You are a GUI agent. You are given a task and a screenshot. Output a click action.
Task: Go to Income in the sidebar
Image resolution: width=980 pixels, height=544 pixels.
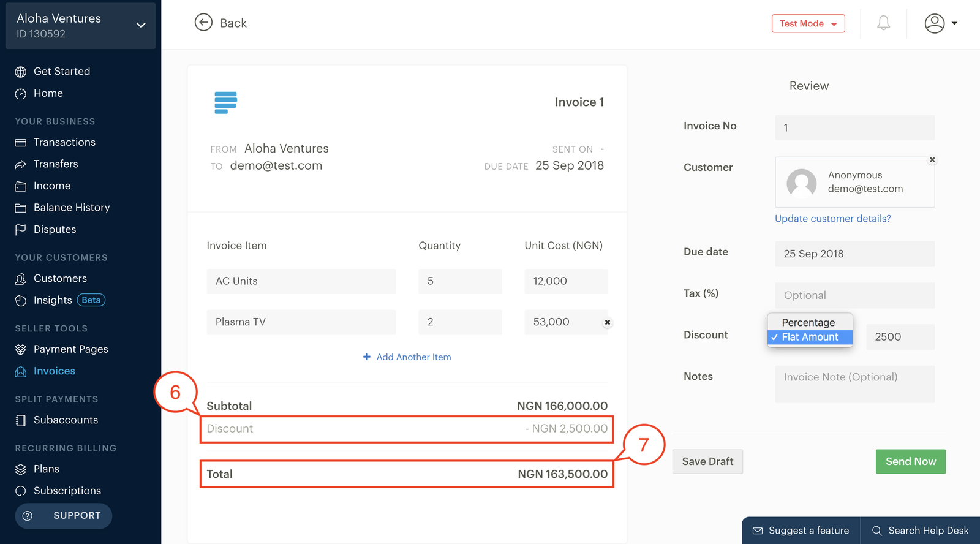tap(52, 186)
